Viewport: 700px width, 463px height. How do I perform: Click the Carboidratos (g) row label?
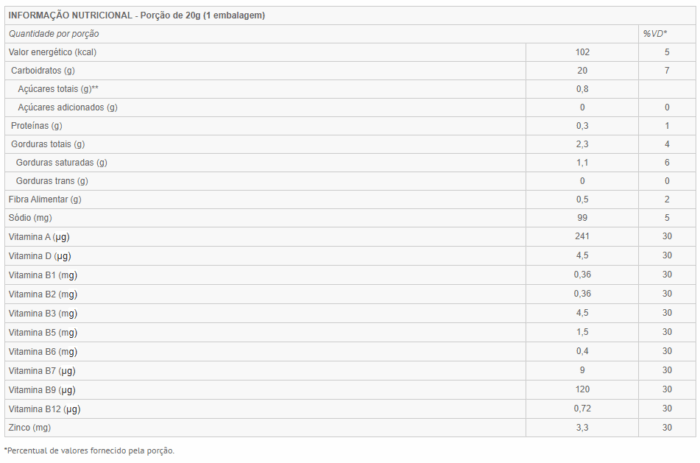tap(43, 71)
